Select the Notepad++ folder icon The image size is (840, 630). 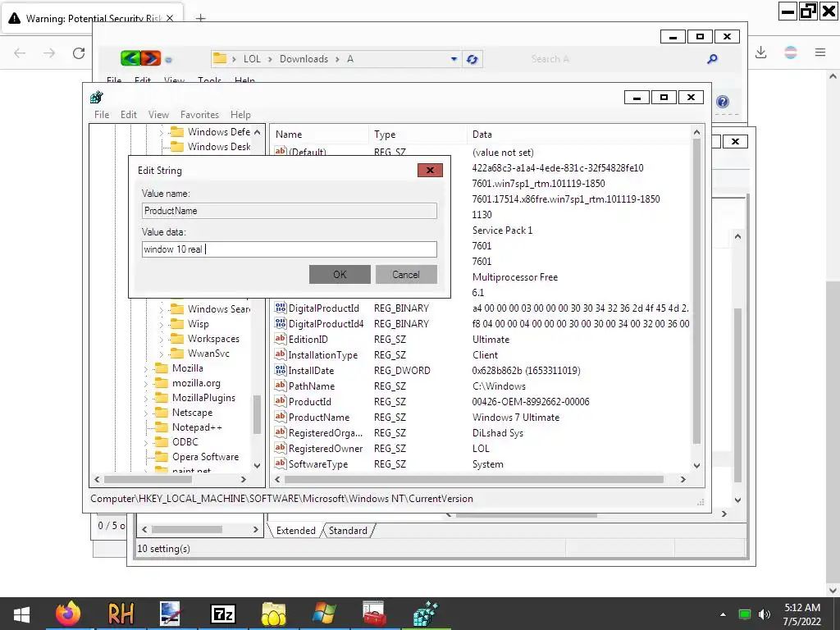click(162, 427)
